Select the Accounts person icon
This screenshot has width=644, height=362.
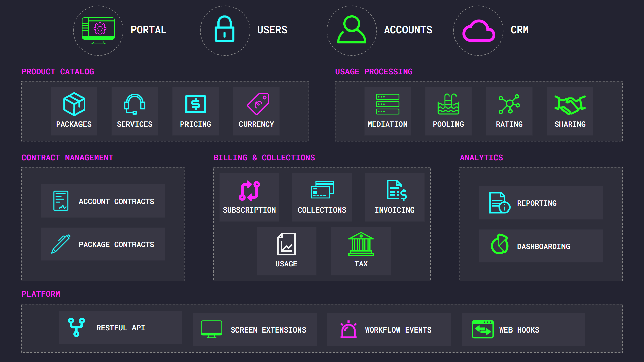(352, 30)
